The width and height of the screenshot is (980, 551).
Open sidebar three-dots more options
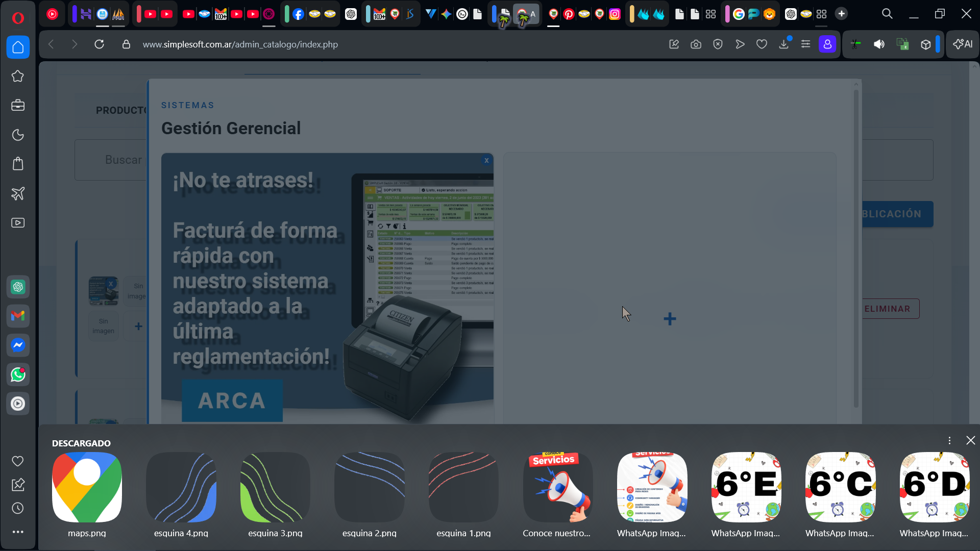click(18, 532)
